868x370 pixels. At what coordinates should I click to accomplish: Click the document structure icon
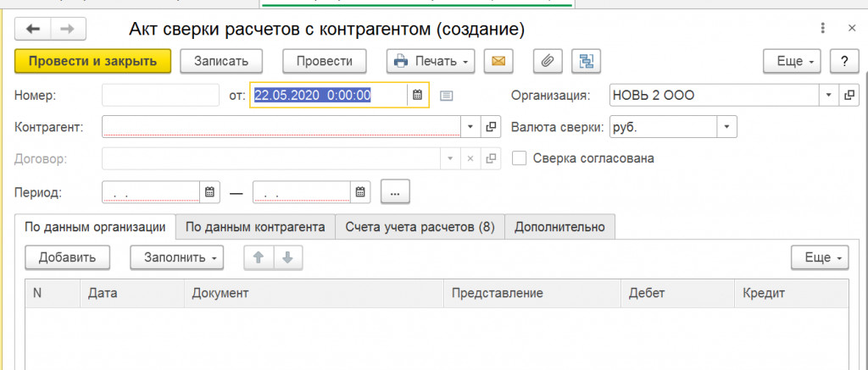click(x=586, y=61)
